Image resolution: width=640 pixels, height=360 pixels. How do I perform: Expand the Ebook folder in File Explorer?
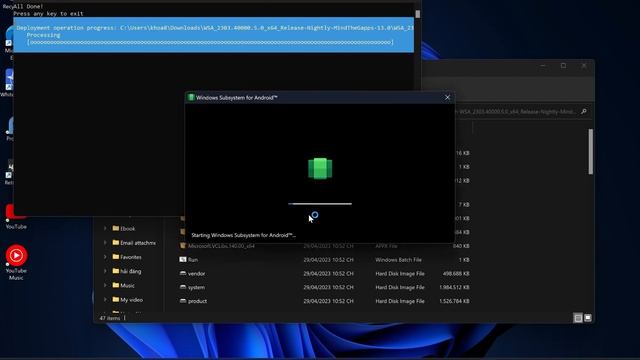(105, 229)
